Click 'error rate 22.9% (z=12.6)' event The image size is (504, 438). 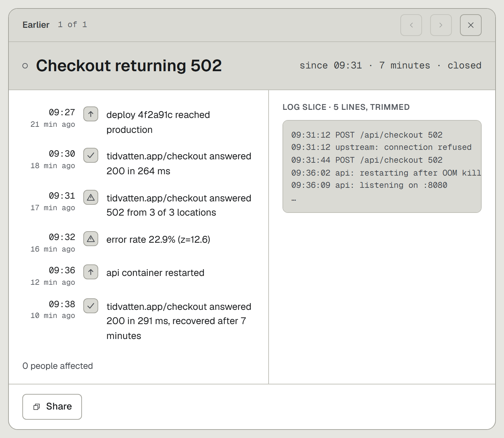click(158, 240)
